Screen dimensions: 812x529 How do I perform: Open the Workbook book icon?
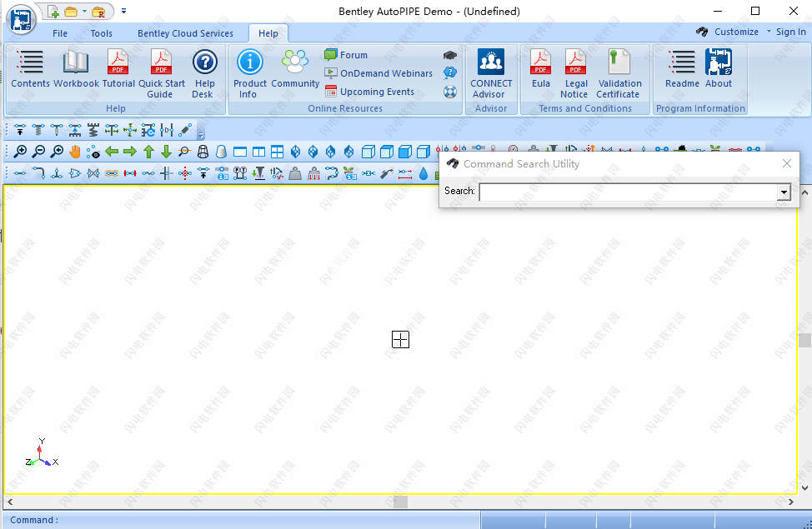76,68
